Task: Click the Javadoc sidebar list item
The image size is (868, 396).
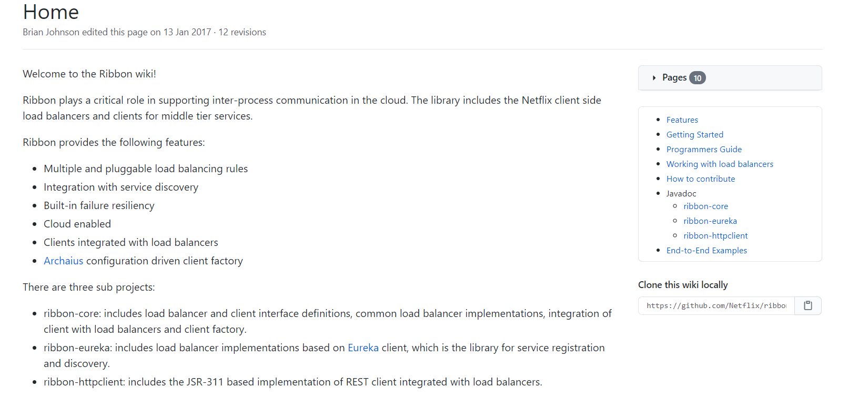Action: [681, 194]
